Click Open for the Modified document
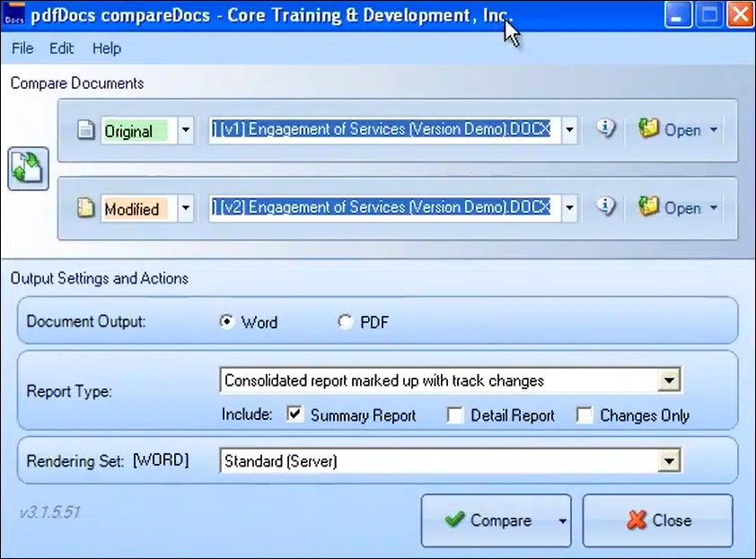Viewport: 756px width, 559px height. click(x=669, y=207)
